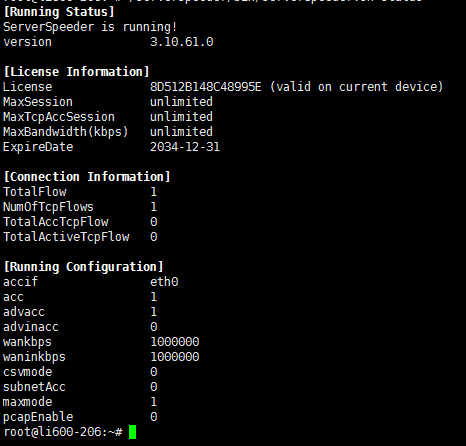Click the NumOfTcpFlows label

click(48, 207)
